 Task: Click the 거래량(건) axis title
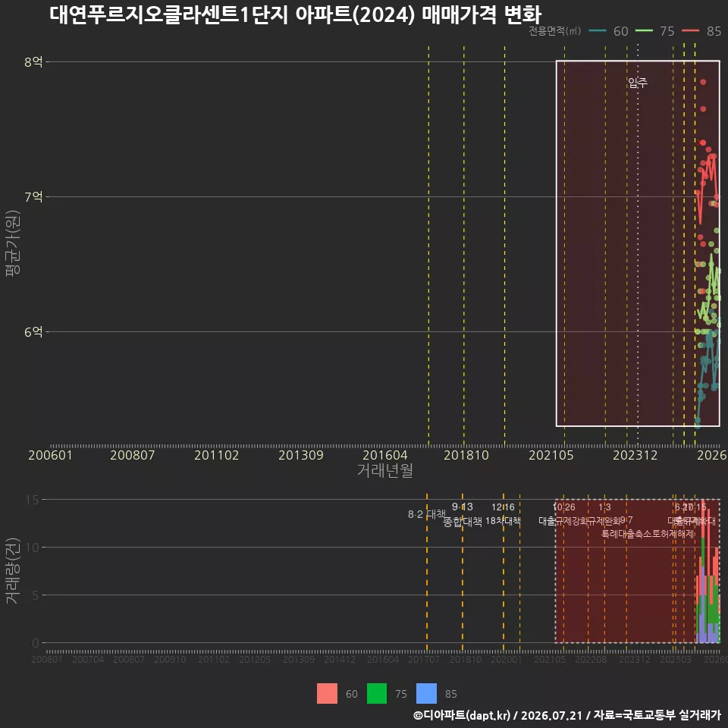(x=13, y=571)
